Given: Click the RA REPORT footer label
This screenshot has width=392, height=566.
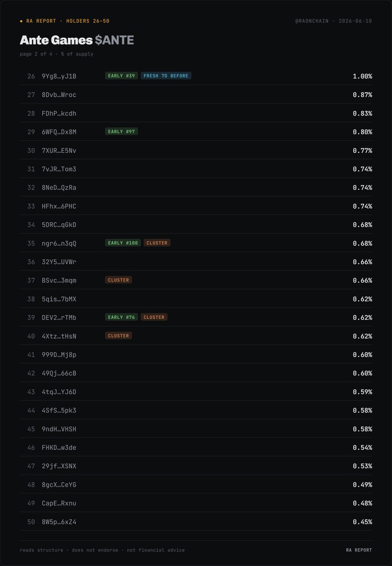Looking at the screenshot, I should (359, 550).
